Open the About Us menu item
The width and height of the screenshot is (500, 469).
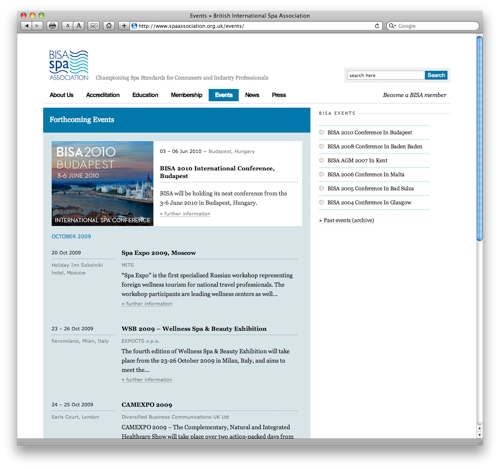61,95
